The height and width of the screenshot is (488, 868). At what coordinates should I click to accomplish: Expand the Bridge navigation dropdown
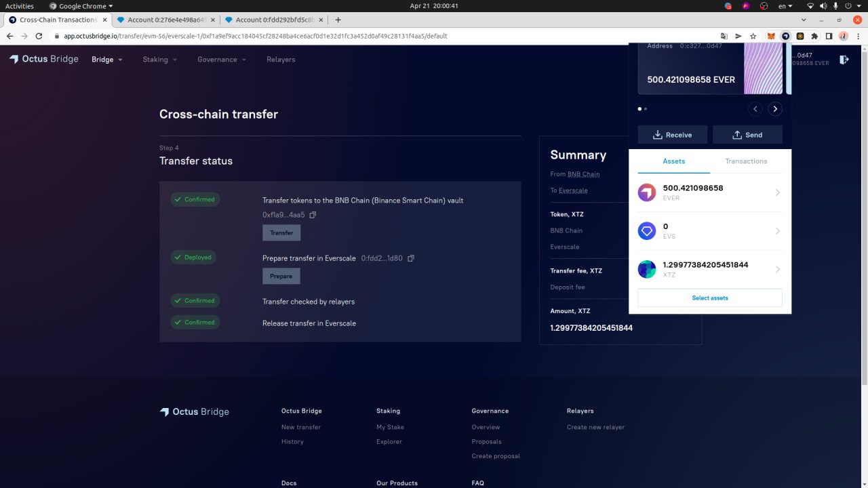click(107, 60)
